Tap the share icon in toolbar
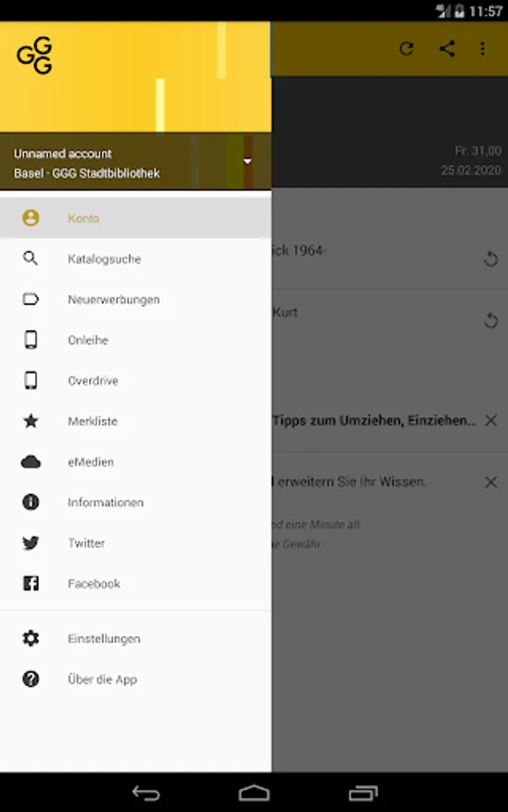 click(x=447, y=49)
